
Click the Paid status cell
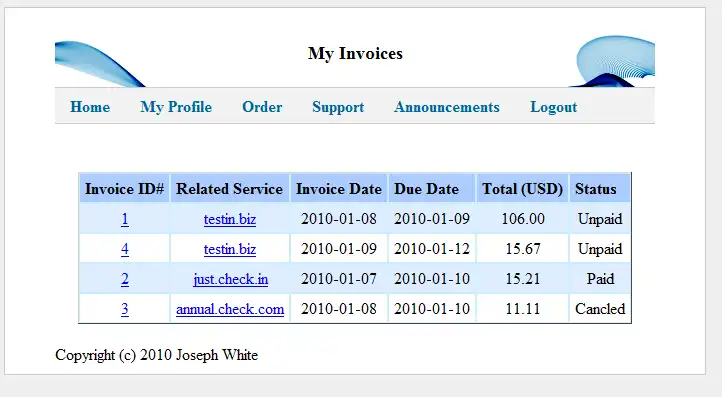(600, 279)
